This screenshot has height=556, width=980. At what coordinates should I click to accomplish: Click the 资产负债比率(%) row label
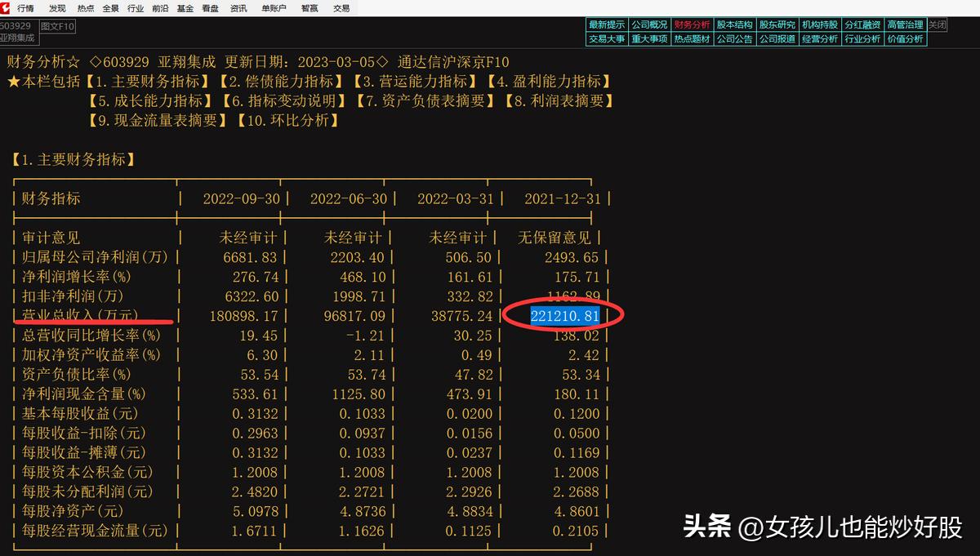pos(76,375)
